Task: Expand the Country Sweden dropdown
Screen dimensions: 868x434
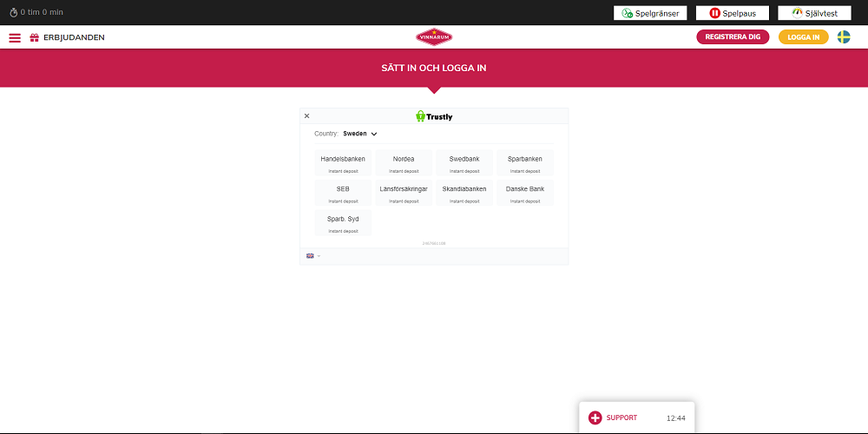Action: [360, 134]
